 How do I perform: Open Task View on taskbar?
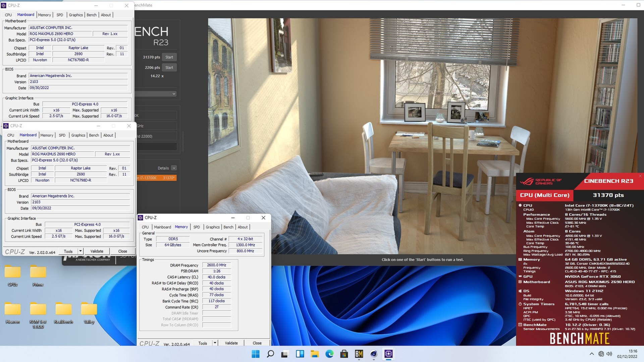(285, 354)
